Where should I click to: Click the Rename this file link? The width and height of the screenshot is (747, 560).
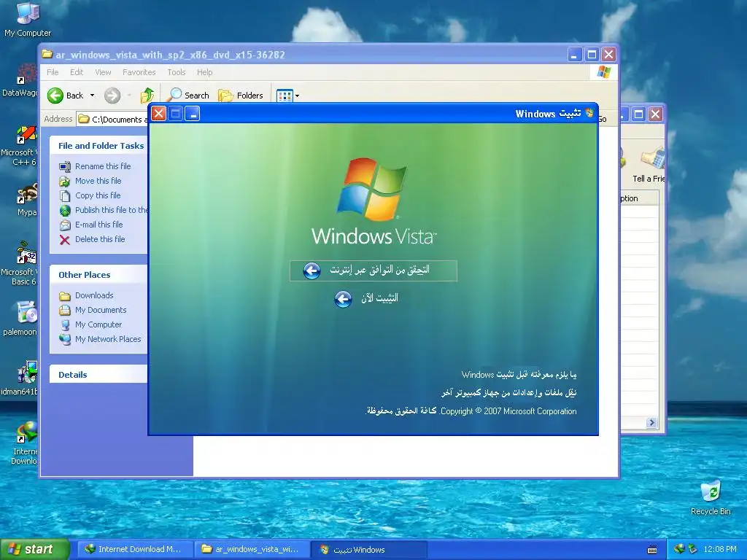tap(103, 166)
